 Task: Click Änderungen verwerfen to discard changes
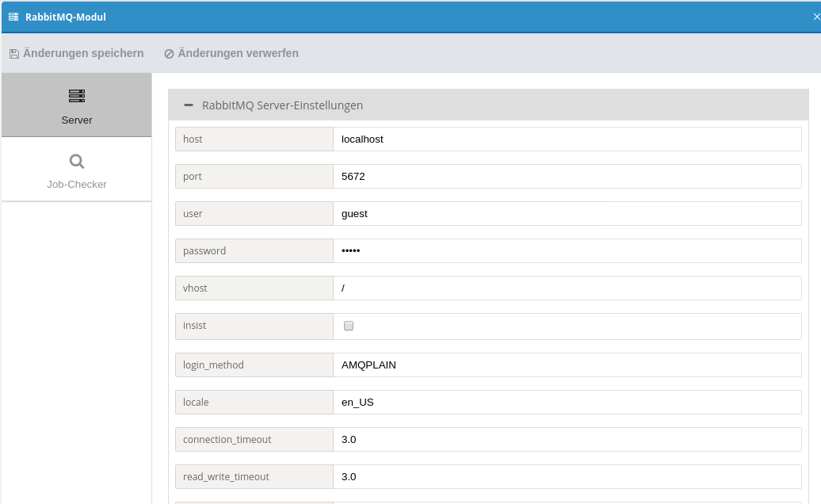pyautogui.click(x=231, y=53)
